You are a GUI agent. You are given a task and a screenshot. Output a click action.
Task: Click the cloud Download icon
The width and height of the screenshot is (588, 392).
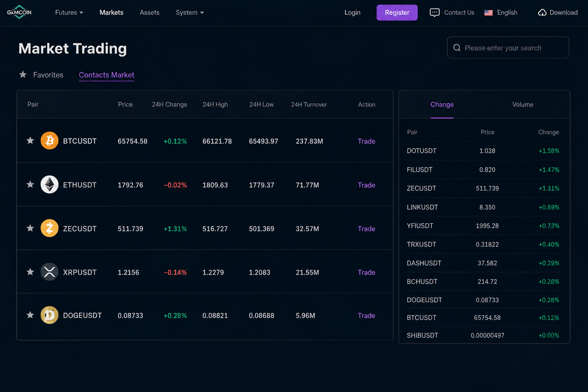click(542, 13)
